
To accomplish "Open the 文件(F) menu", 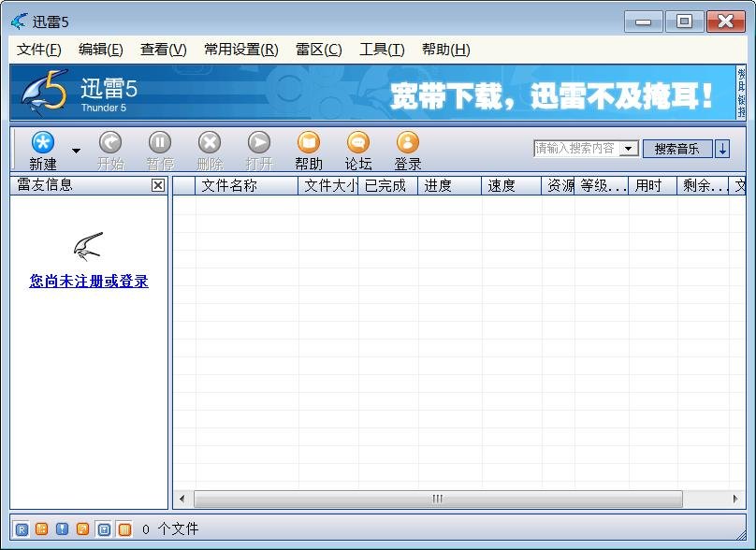I will click(x=39, y=50).
